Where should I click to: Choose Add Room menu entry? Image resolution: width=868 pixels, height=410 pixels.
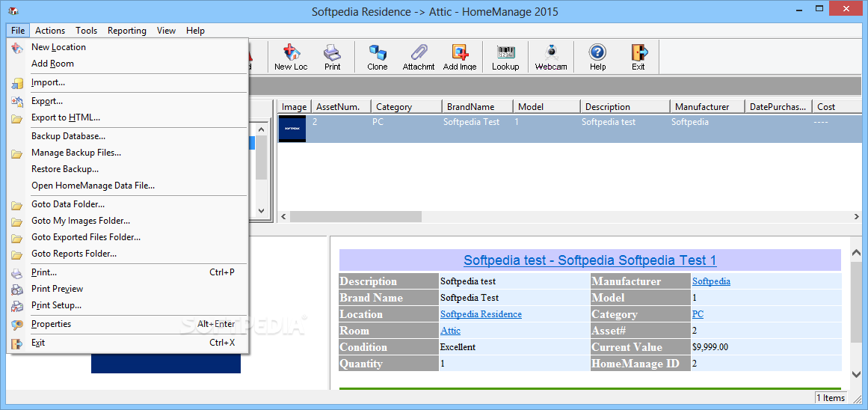click(128, 64)
